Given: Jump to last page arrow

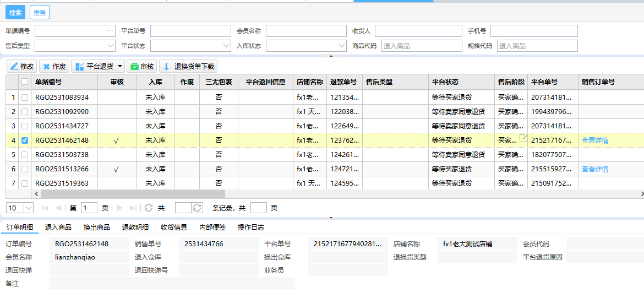Looking at the screenshot, I should tap(133, 208).
